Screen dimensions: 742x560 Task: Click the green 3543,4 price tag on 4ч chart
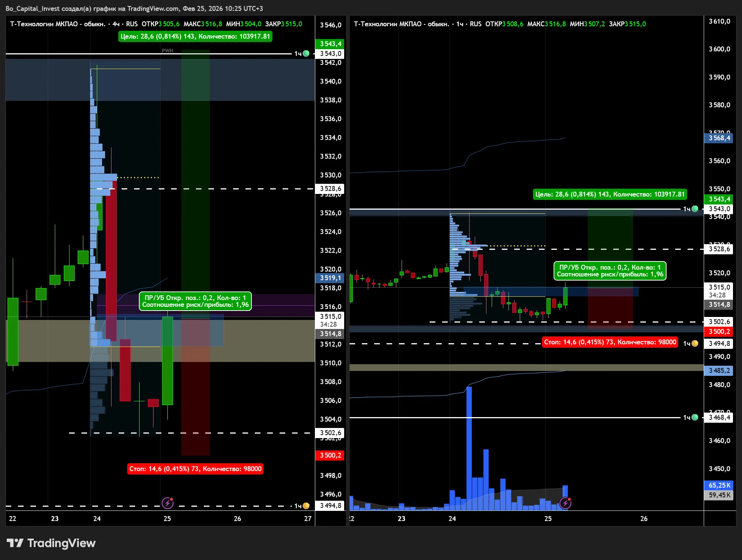tap(330, 44)
